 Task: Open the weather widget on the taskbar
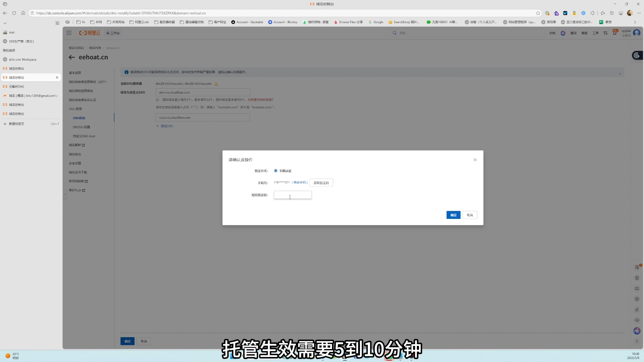12,356
